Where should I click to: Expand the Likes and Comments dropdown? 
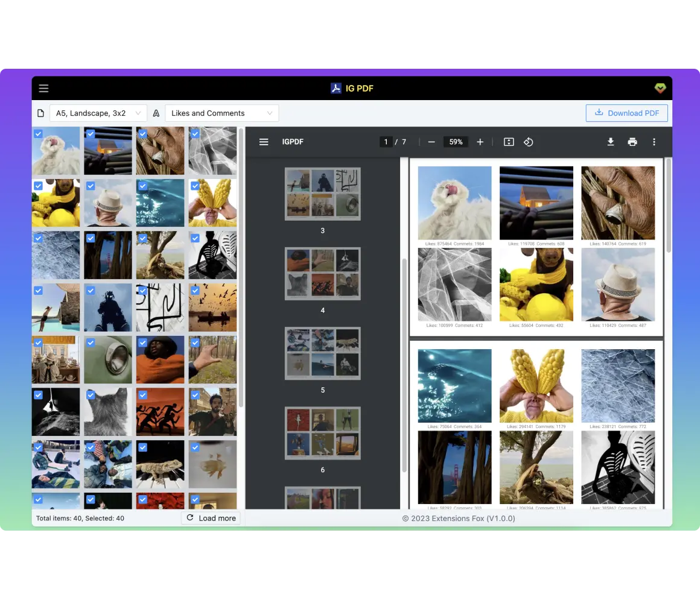pyautogui.click(x=221, y=113)
